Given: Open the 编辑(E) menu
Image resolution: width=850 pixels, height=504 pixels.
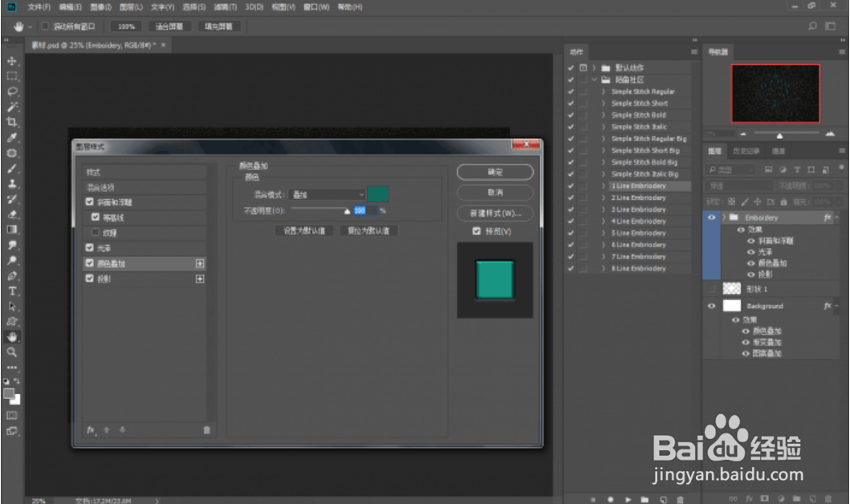Looking at the screenshot, I should coord(70,7).
